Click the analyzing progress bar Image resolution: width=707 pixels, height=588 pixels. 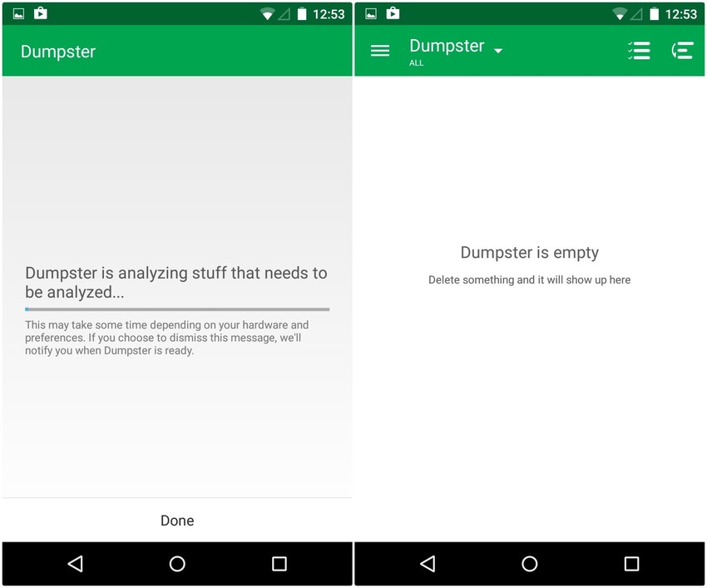[177, 309]
